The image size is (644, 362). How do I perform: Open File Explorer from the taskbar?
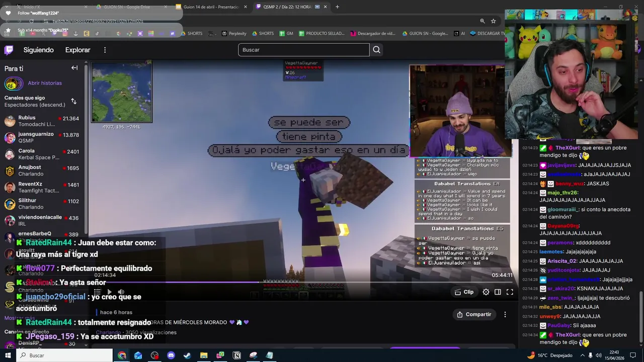pos(204,355)
